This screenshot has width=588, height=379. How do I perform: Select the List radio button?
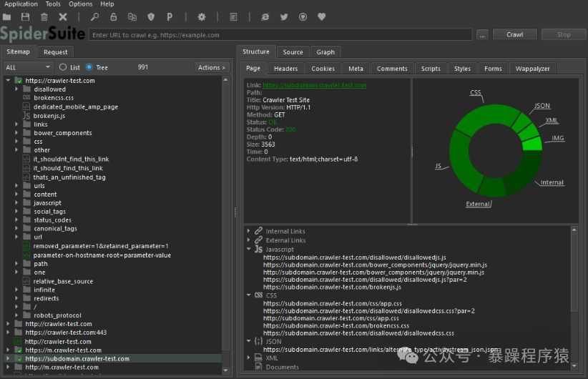tap(64, 67)
